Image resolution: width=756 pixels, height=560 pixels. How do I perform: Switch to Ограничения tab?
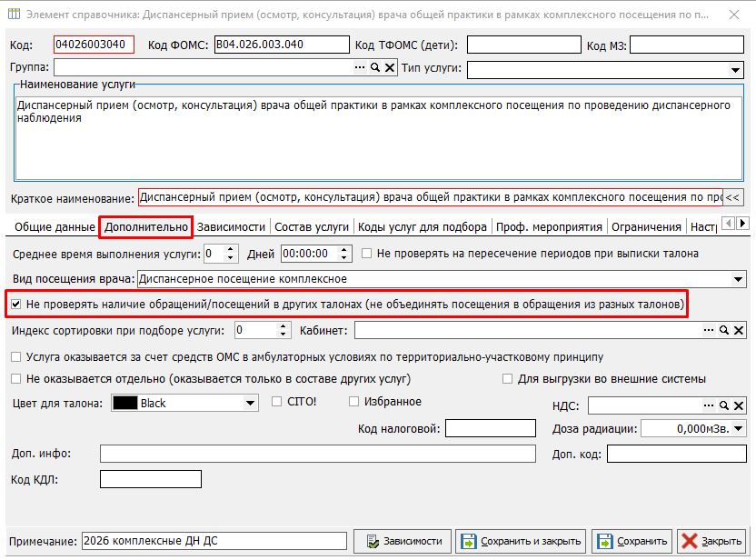pyautogui.click(x=646, y=227)
